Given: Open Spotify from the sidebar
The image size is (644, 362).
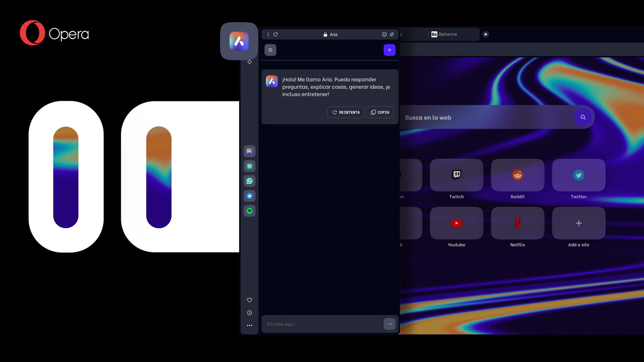Looking at the screenshot, I should point(249,211).
